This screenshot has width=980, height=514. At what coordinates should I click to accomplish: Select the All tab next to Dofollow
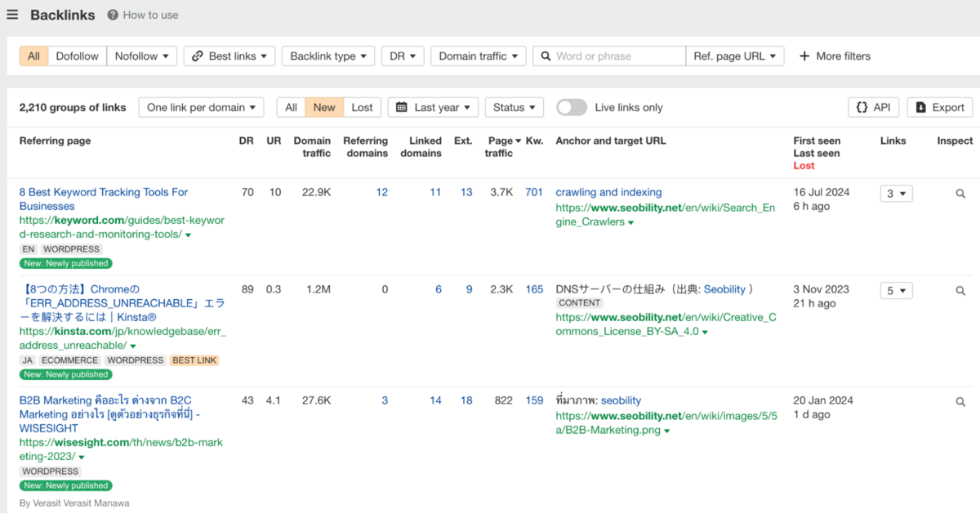point(33,56)
